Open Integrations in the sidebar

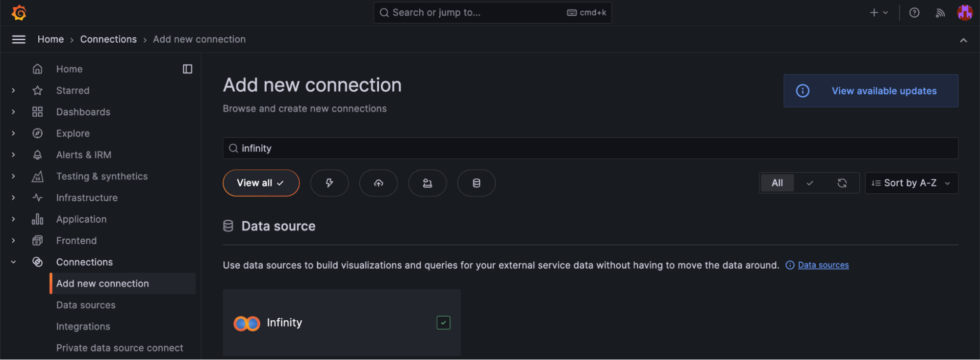coord(83,327)
